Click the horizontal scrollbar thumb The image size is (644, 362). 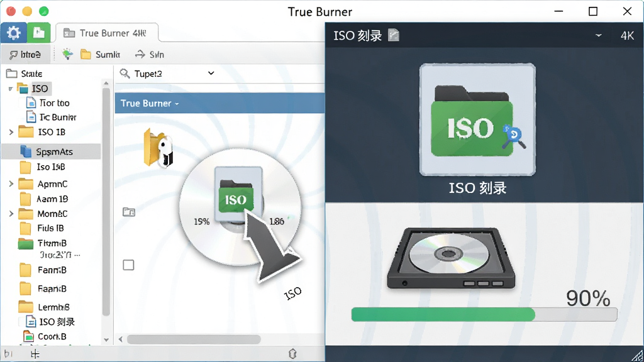pos(194,339)
